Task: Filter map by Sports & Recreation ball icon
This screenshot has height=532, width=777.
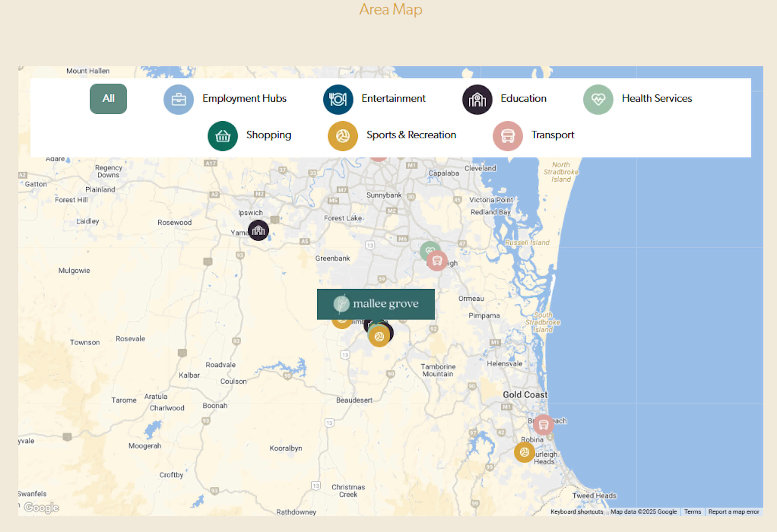Action: (x=343, y=136)
